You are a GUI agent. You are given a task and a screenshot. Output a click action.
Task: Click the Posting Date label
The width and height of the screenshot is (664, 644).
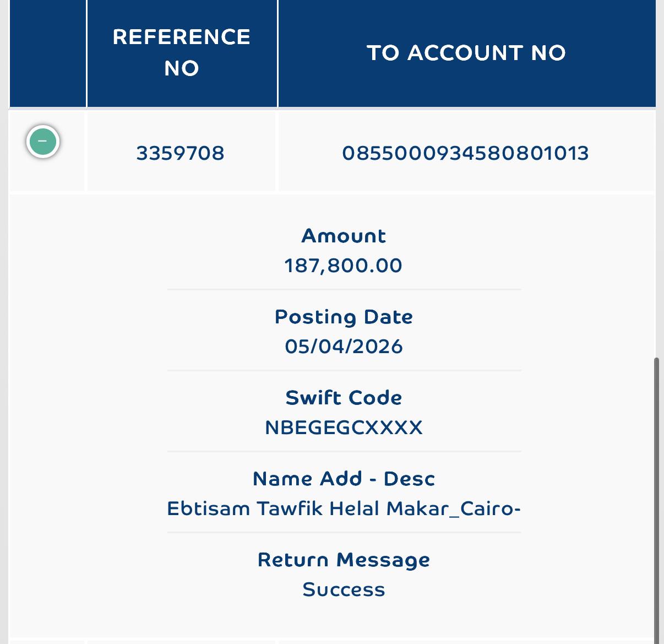pyautogui.click(x=344, y=317)
